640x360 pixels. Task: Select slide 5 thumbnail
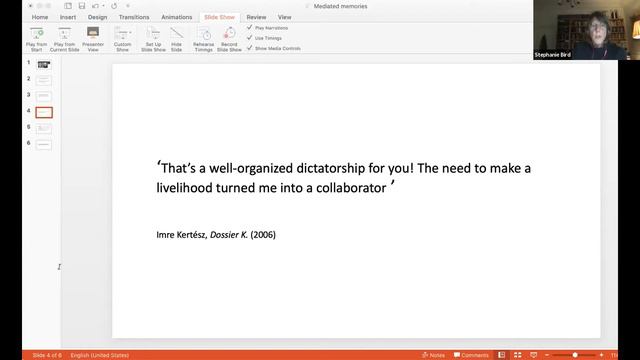tap(44, 129)
